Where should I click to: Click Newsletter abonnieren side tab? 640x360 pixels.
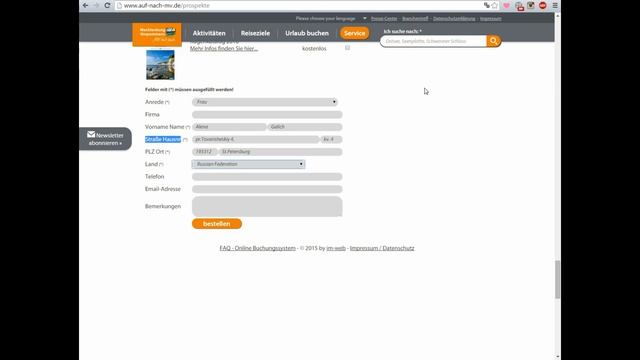pyautogui.click(x=105, y=139)
